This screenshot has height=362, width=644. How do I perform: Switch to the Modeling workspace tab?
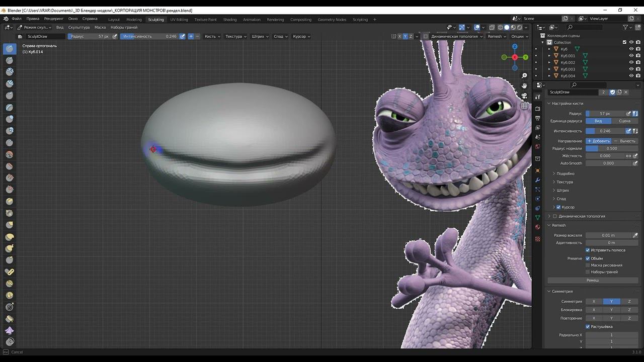click(x=134, y=20)
